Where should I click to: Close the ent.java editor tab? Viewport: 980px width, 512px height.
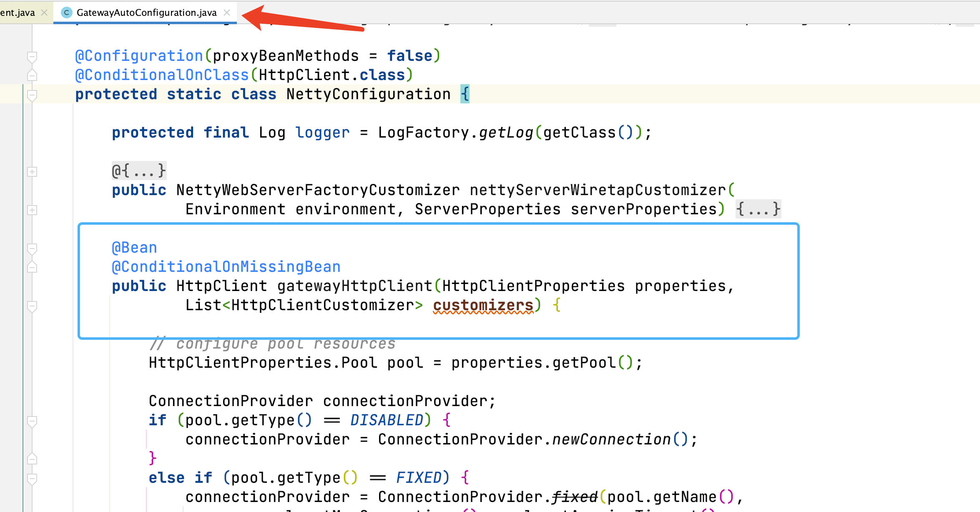click(44, 13)
